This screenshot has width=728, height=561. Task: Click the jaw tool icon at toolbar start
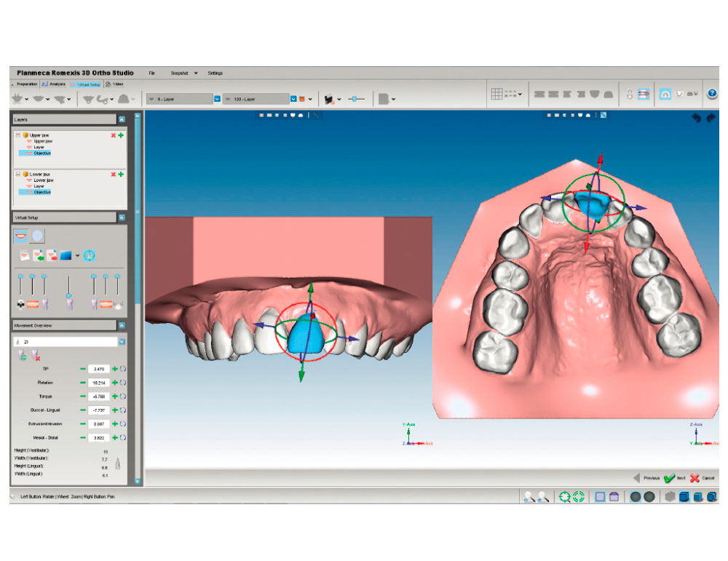[x=17, y=99]
